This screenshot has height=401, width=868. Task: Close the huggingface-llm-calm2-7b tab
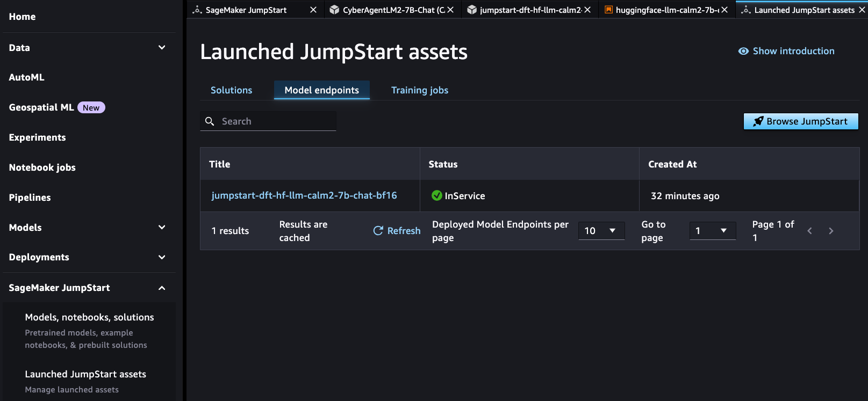(724, 10)
